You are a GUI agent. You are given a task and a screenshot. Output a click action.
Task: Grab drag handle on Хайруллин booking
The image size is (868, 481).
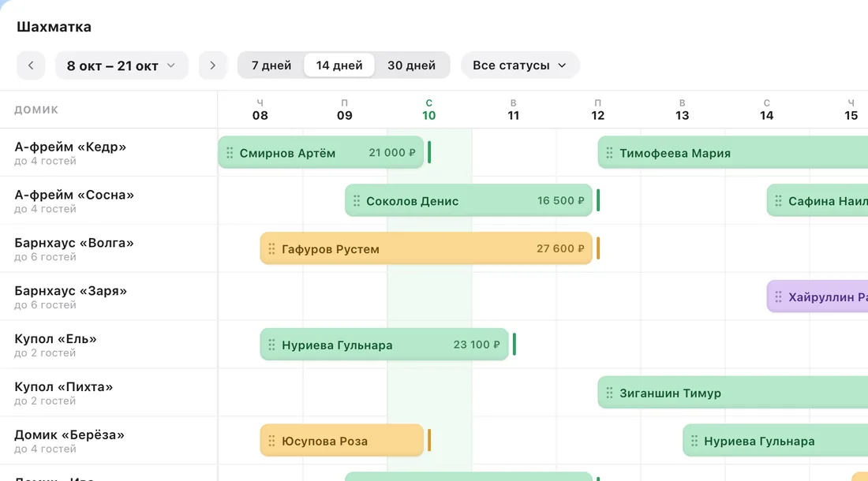pyautogui.click(x=778, y=297)
